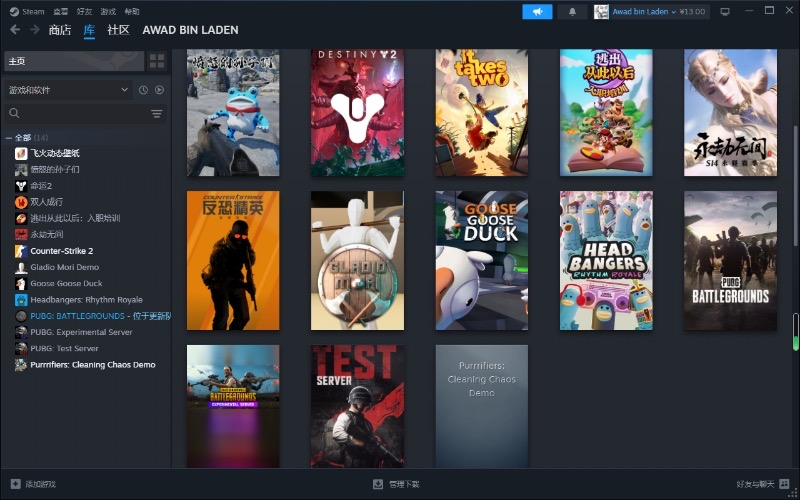Click the Add Game plus icon

click(x=16, y=484)
